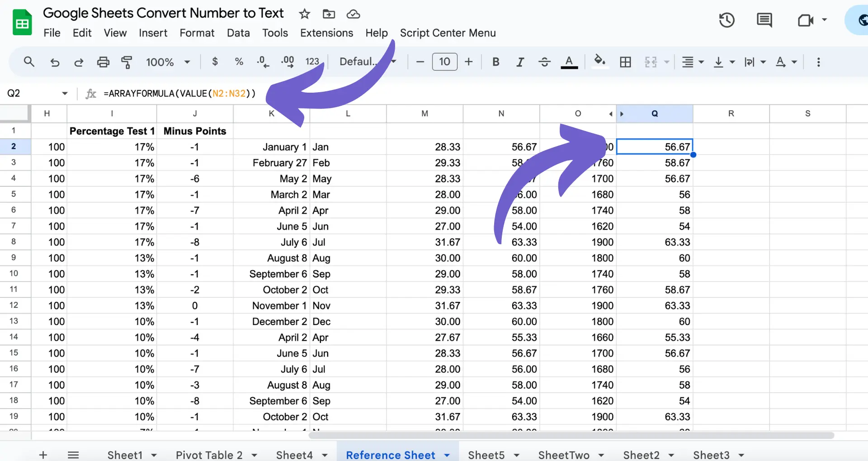The height and width of the screenshot is (461, 868).
Task: Open text rotation dropdown
Action: [786, 62]
